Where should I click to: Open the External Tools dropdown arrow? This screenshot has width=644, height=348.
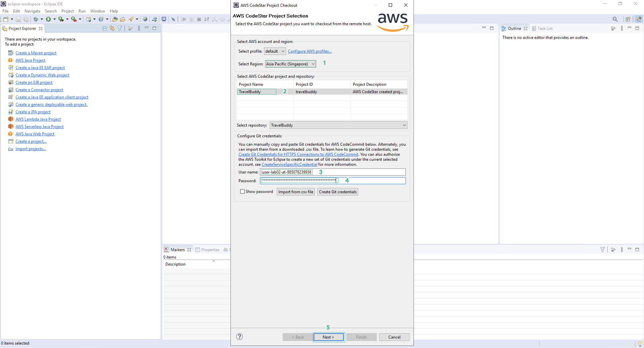(x=80, y=19)
